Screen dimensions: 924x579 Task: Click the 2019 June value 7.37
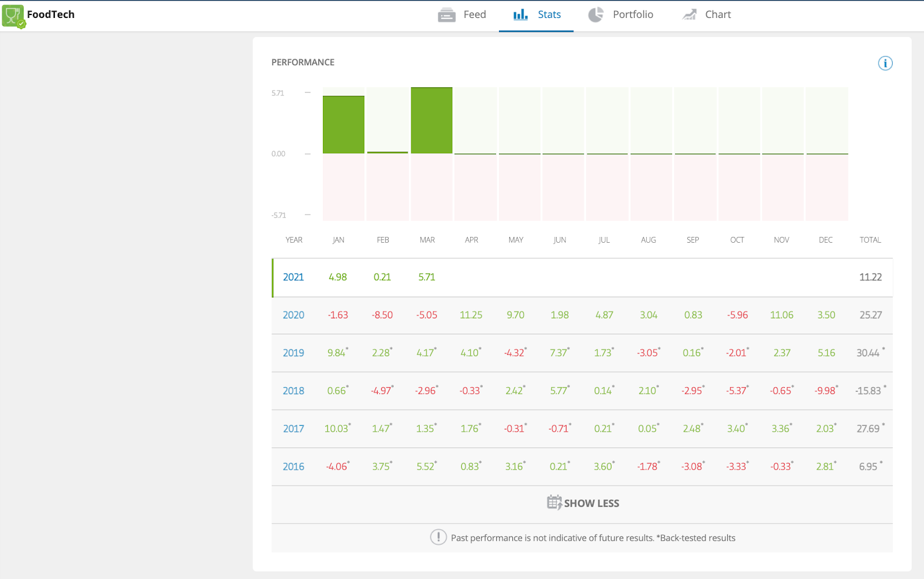(558, 353)
